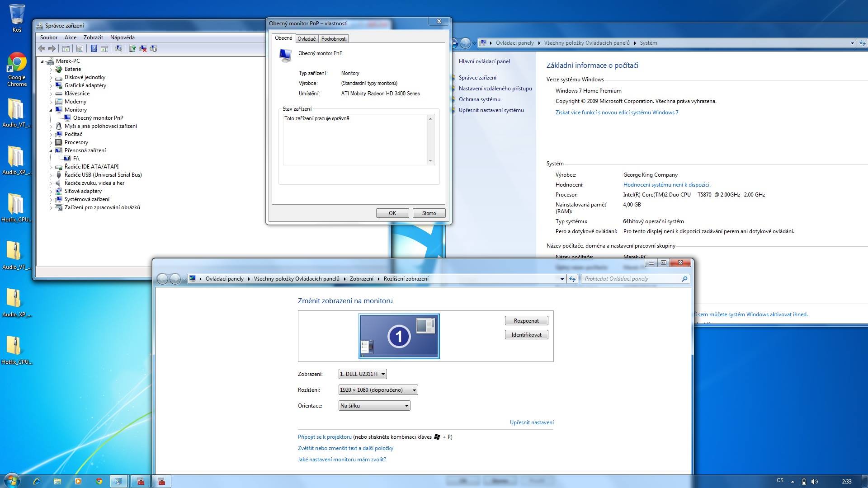The image size is (868, 488).
Task: Click the refresh icon in Rozlišení zobrazení address bar
Action: 572,279
